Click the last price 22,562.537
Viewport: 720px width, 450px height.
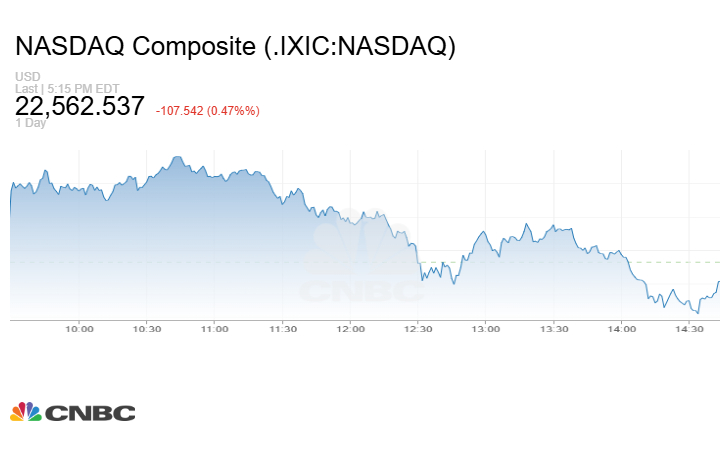80,106
